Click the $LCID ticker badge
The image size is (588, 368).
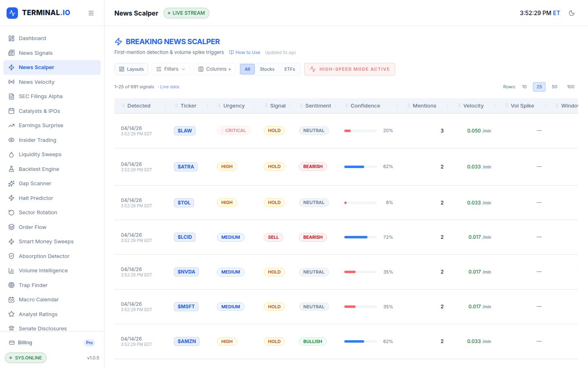tap(185, 237)
